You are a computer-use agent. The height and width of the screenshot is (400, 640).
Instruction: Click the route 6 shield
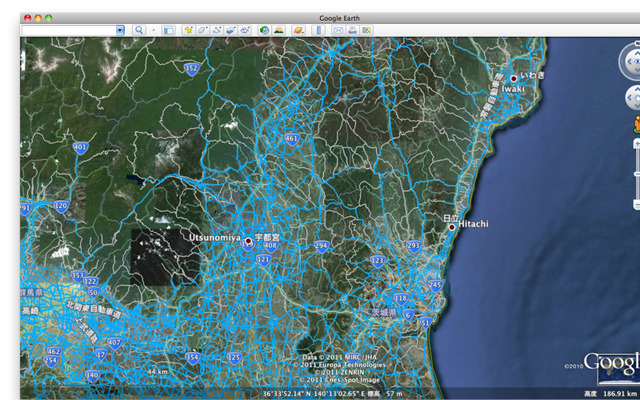coord(408,315)
